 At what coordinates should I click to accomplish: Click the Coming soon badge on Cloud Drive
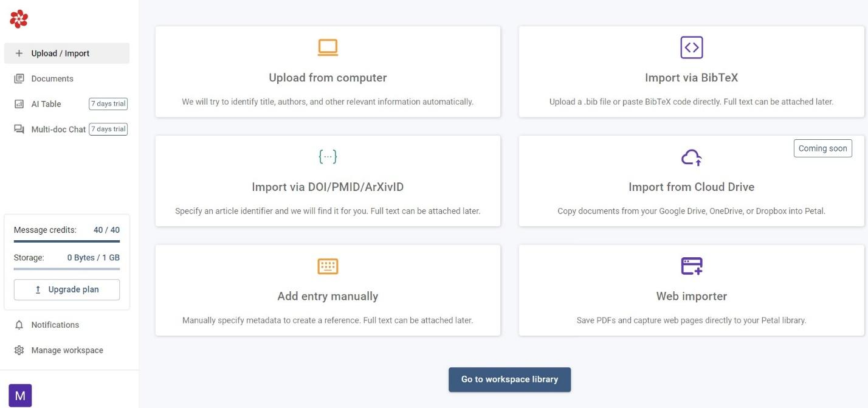[x=822, y=148]
